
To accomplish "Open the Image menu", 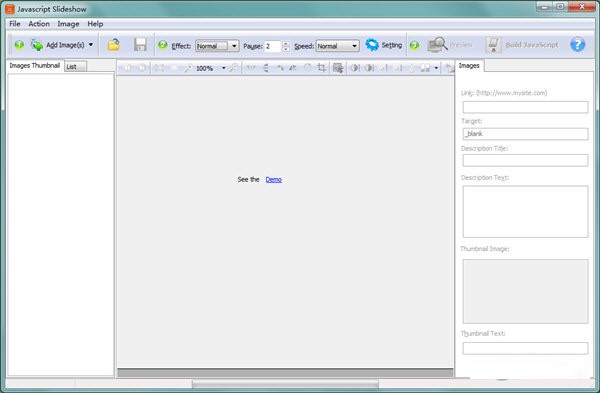I will 68,24.
